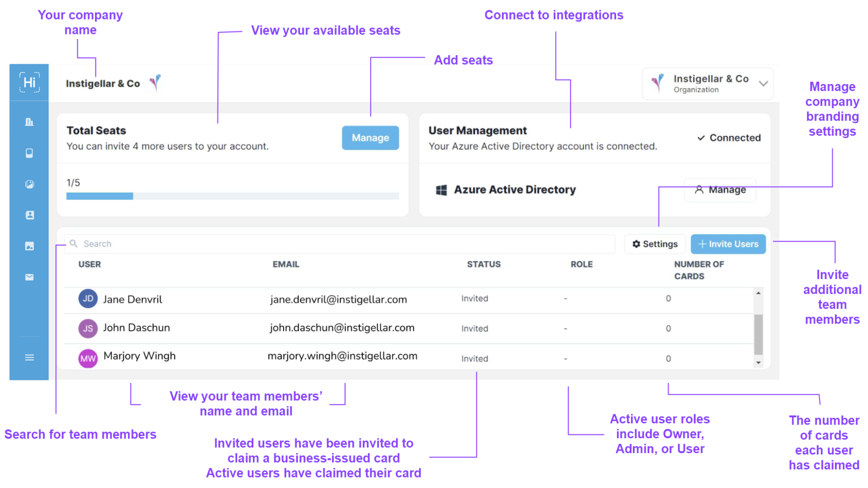Open the single card icon in sidebar
This screenshot has height=488, width=868.
29,153
